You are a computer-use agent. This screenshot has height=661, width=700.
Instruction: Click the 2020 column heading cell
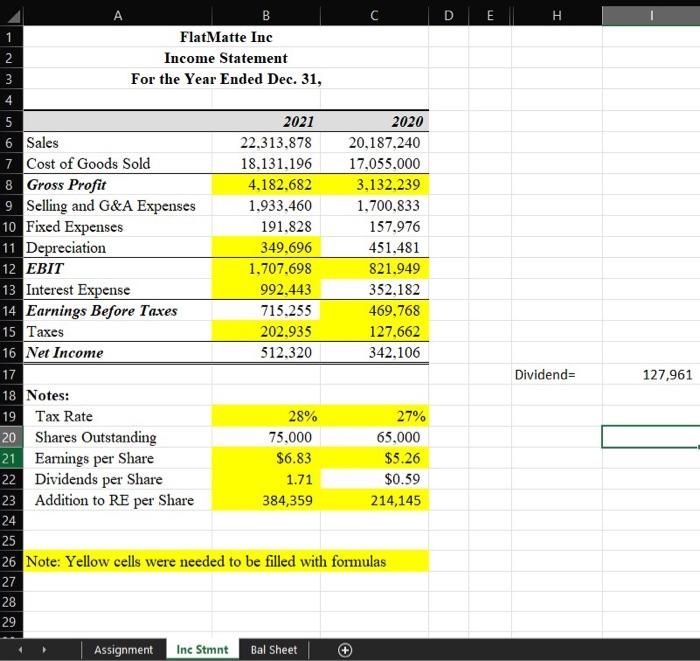click(375, 121)
